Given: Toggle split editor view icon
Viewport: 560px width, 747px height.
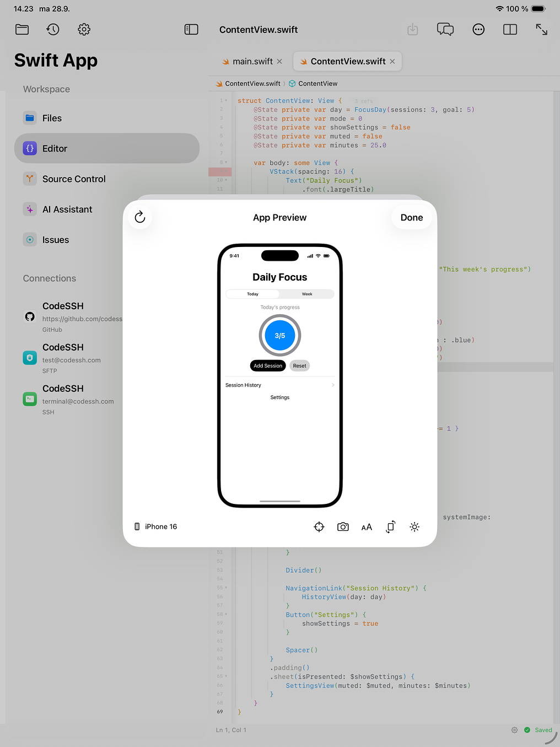Looking at the screenshot, I should (510, 30).
